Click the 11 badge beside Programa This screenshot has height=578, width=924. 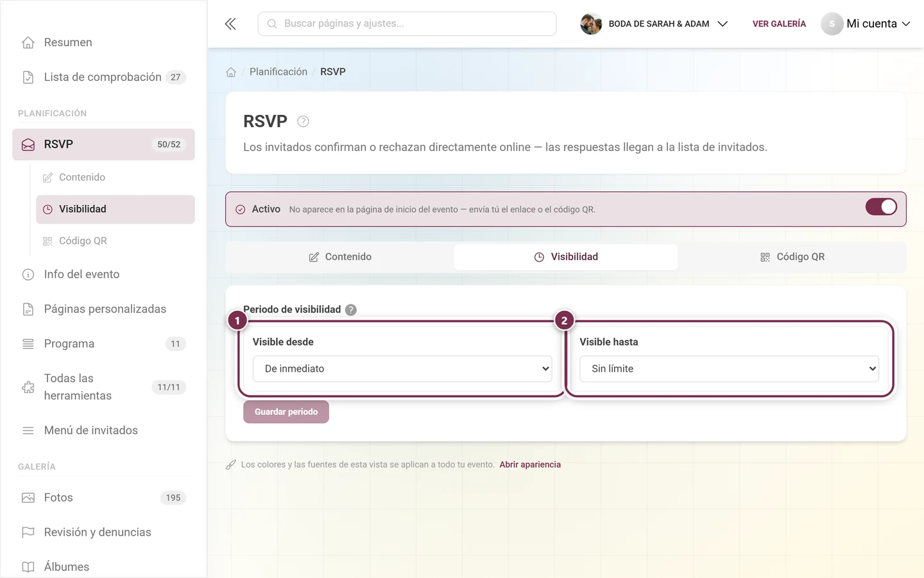(x=176, y=344)
